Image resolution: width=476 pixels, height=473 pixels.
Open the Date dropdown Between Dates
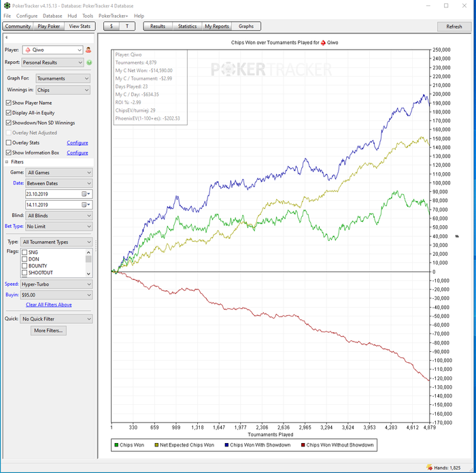point(59,183)
